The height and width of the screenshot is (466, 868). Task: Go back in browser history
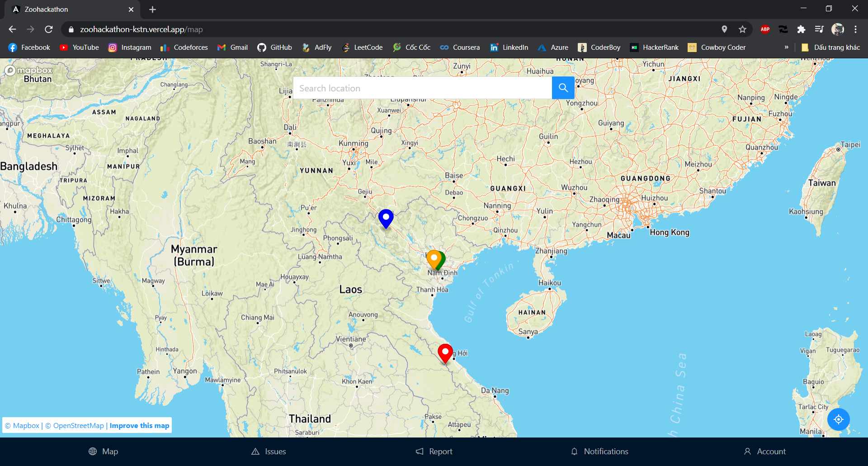12,29
